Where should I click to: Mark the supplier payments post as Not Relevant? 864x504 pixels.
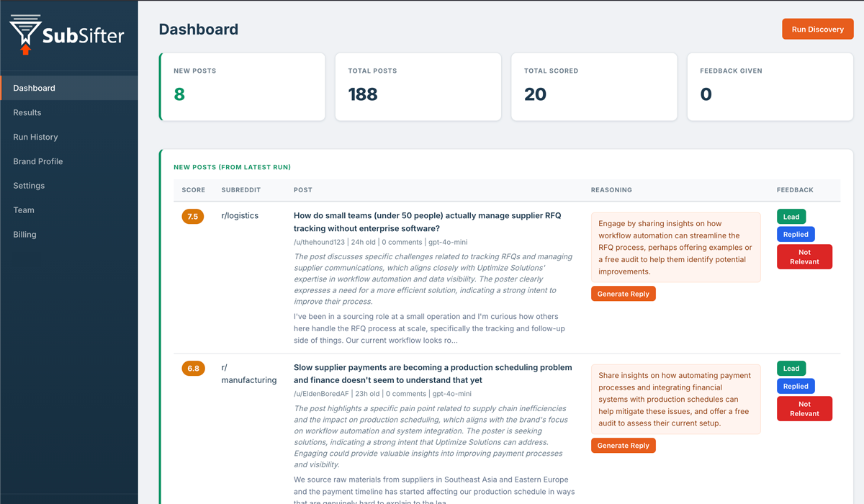point(804,408)
